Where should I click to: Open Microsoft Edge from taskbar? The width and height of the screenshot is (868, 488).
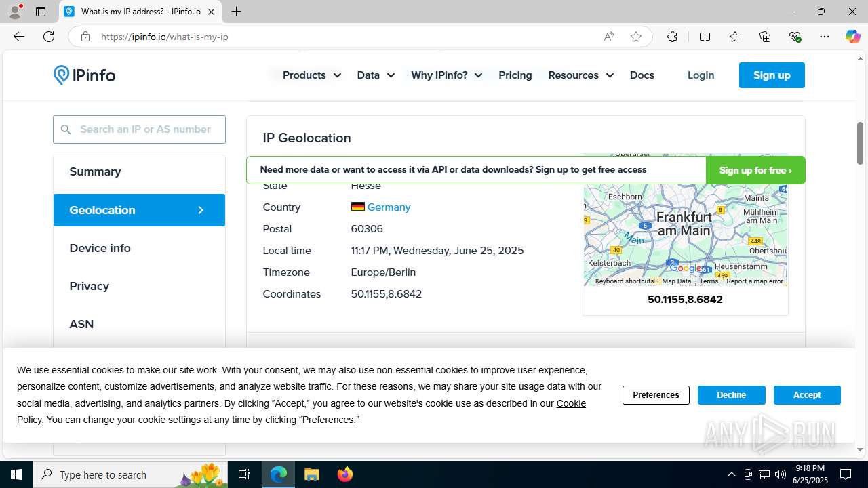pyautogui.click(x=279, y=474)
